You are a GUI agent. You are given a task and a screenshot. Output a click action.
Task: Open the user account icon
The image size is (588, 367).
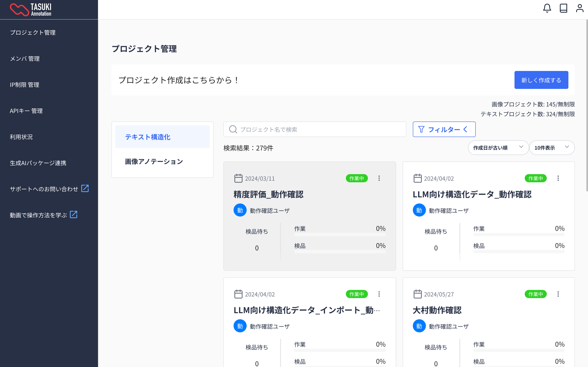[x=579, y=8]
